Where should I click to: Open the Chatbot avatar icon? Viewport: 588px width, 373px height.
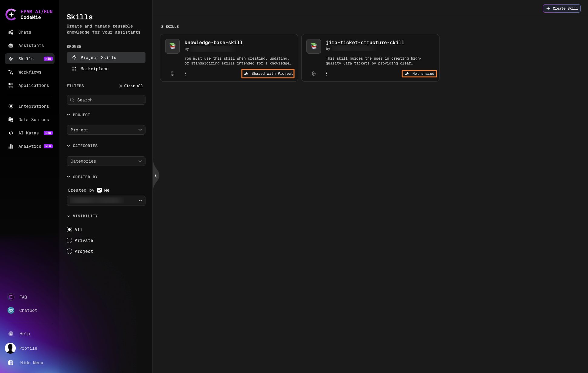pos(11,310)
